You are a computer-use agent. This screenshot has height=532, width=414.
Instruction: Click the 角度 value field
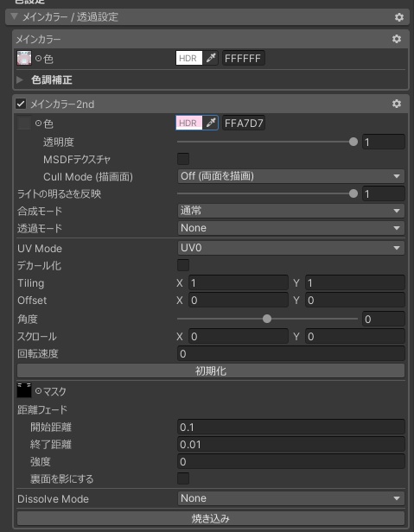click(x=384, y=319)
